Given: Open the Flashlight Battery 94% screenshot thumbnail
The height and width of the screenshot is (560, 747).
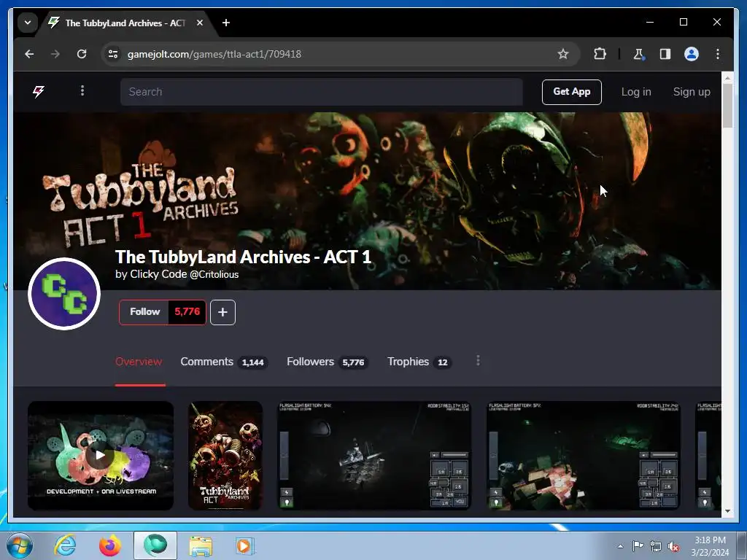Looking at the screenshot, I should tap(374, 456).
